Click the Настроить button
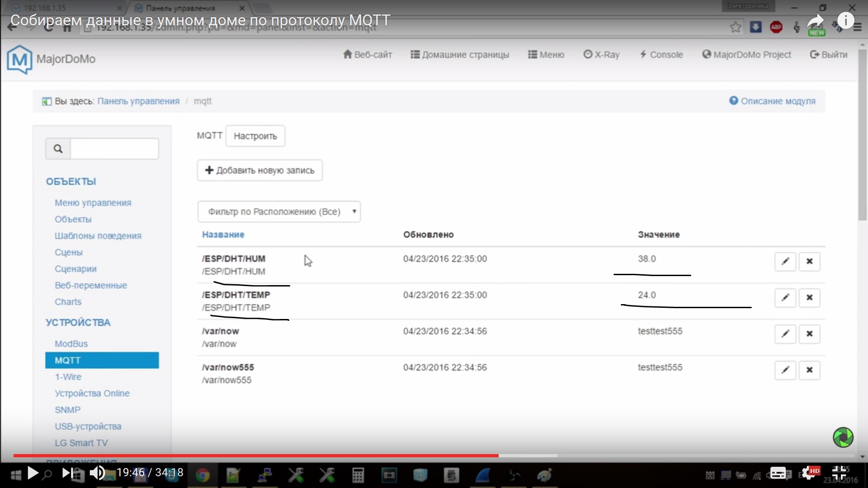 pyautogui.click(x=255, y=136)
